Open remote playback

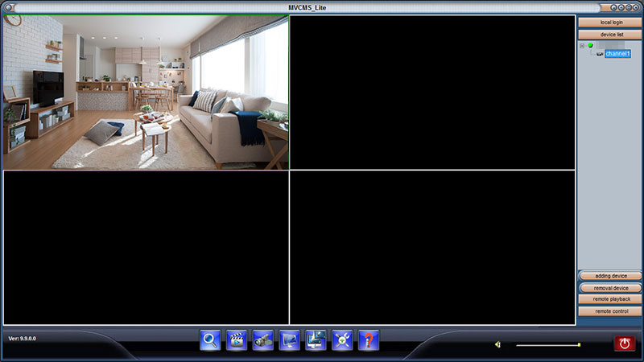610,299
